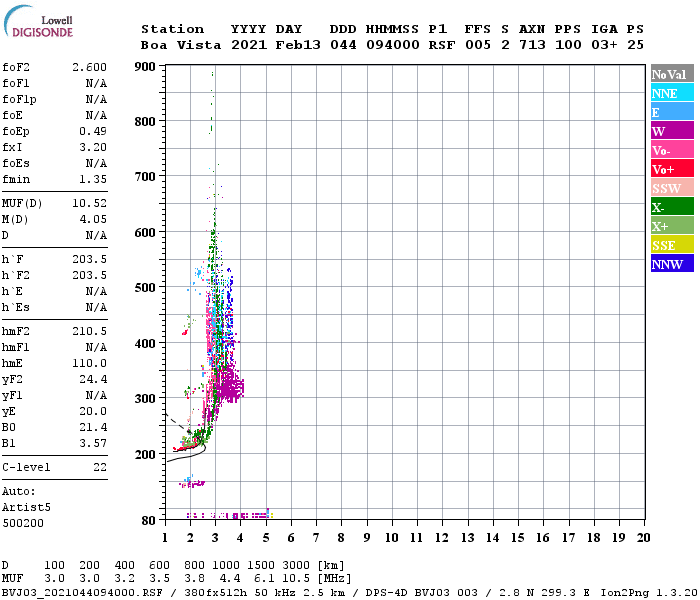The image size is (700, 600).
Task: Click the purple W echo cluster near 300 km
Action: [x=230, y=386]
